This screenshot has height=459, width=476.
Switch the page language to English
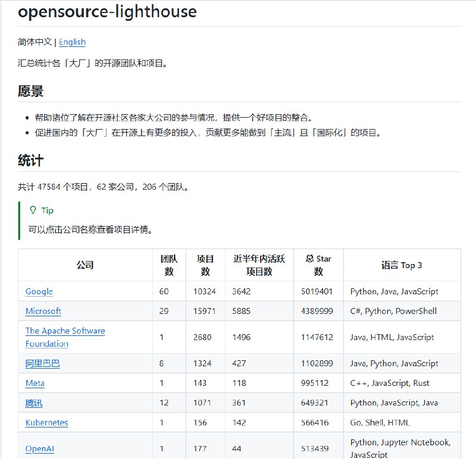pos(72,42)
